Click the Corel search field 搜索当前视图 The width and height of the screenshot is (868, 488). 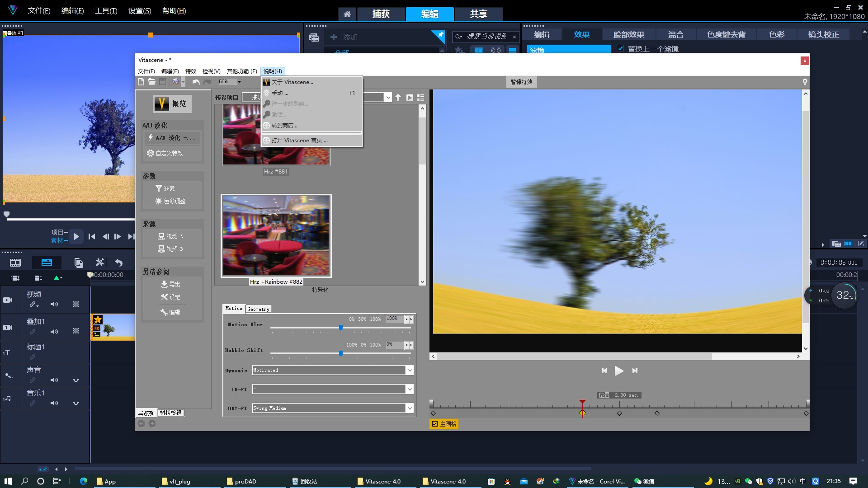tap(487, 37)
